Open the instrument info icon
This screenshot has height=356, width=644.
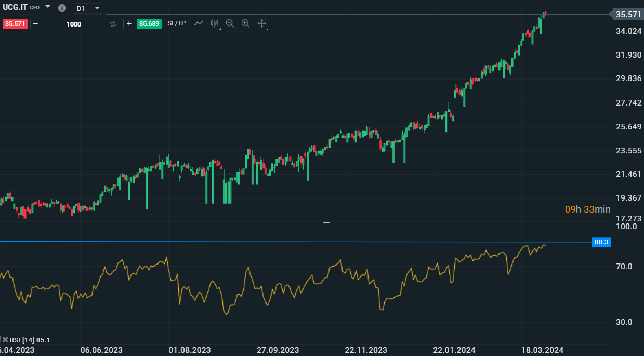pyautogui.click(x=62, y=8)
